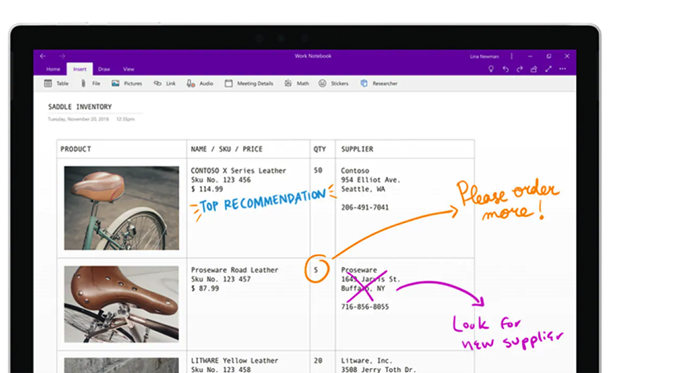Click the text Proseware Road Leather

click(234, 270)
